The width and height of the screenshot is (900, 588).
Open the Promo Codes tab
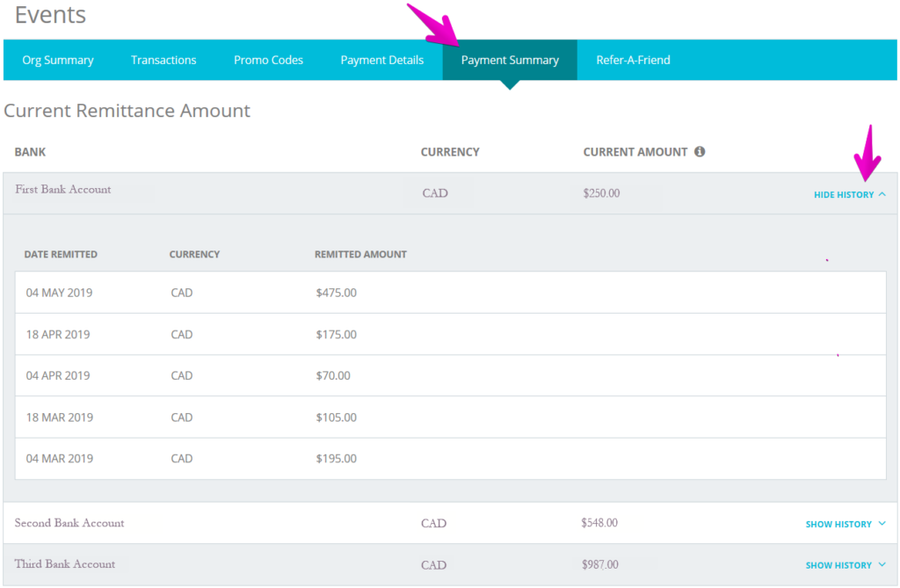(x=268, y=59)
